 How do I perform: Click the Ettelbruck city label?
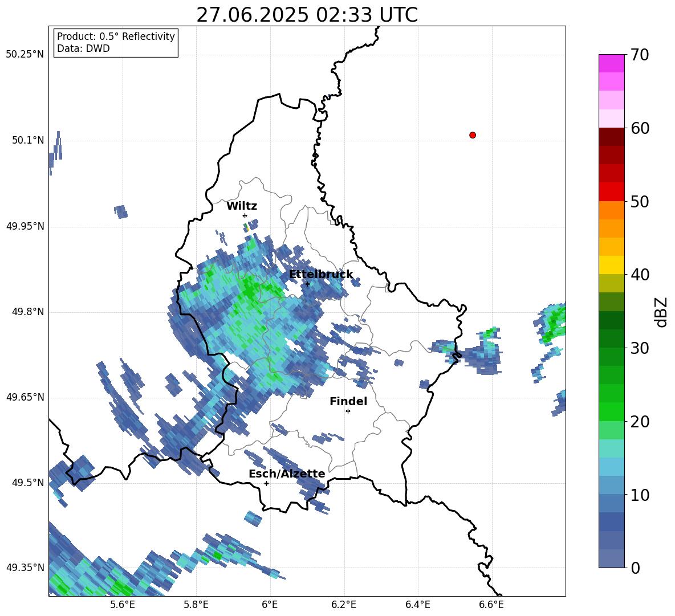coord(321,275)
